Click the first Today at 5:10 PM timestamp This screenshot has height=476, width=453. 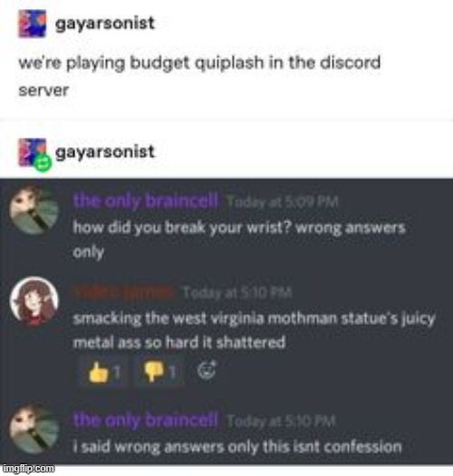(x=237, y=293)
